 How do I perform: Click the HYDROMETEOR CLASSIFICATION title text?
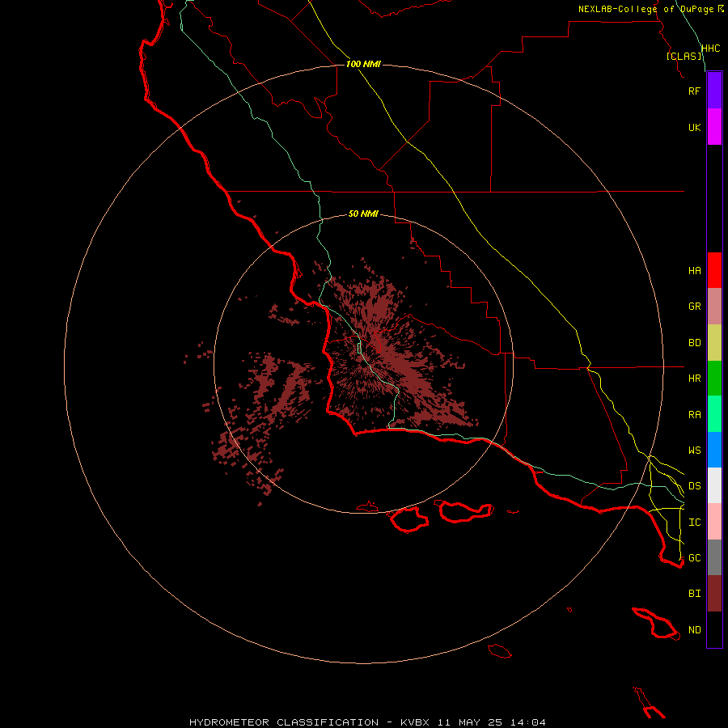(284, 722)
